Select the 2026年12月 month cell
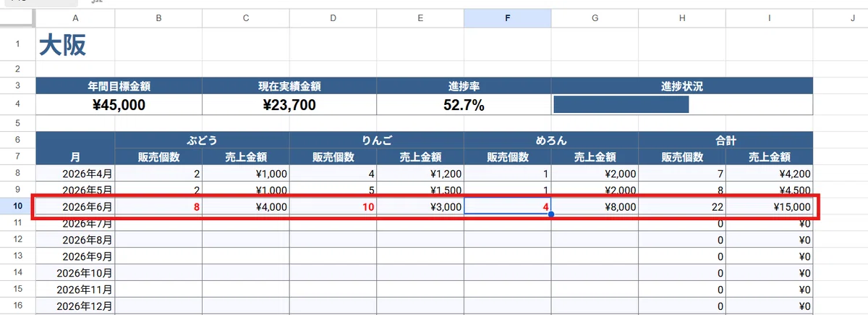The image size is (868, 315). pos(75,306)
